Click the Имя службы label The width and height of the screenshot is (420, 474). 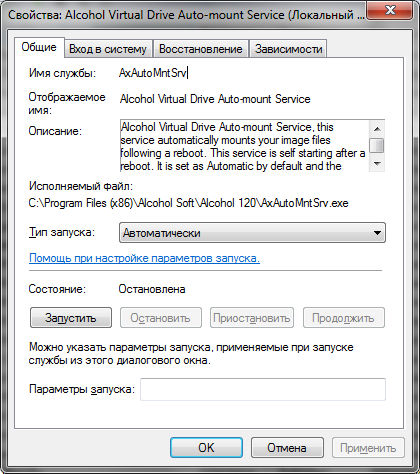62,73
